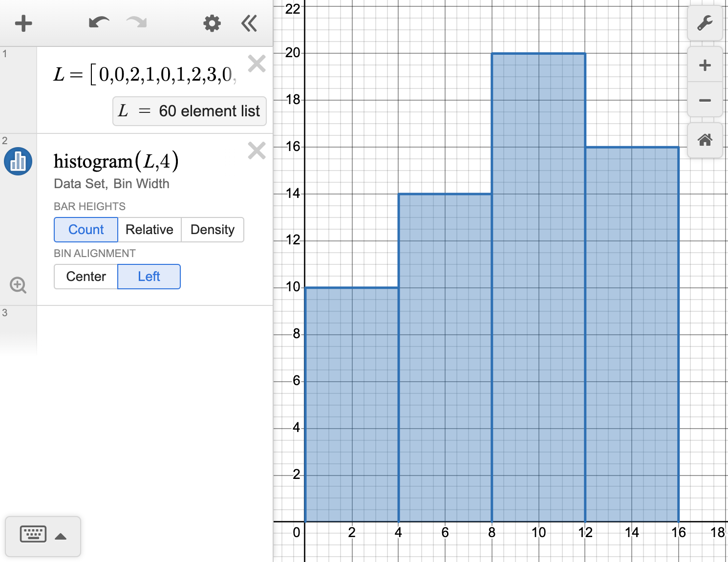Select the Left tab under Bin Alignment

pyautogui.click(x=149, y=276)
